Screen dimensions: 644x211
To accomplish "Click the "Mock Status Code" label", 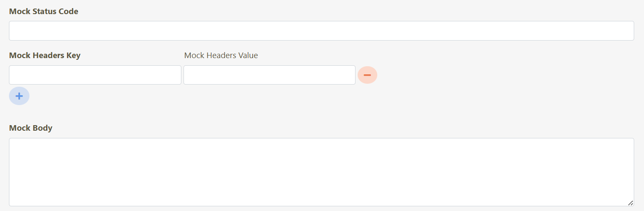I will pyautogui.click(x=44, y=12).
